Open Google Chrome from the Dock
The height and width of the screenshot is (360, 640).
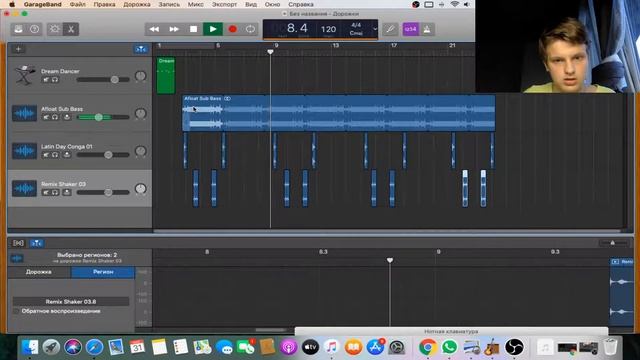point(427,347)
